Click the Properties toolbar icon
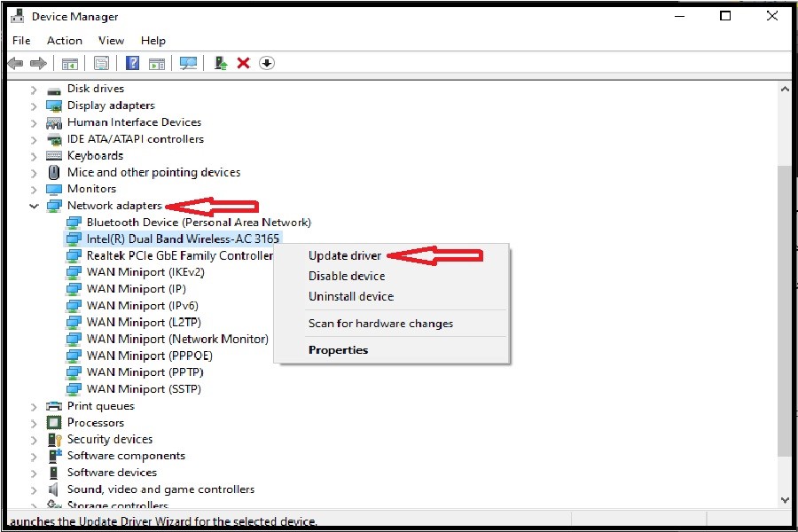The height and width of the screenshot is (532, 798). [101, 63]
